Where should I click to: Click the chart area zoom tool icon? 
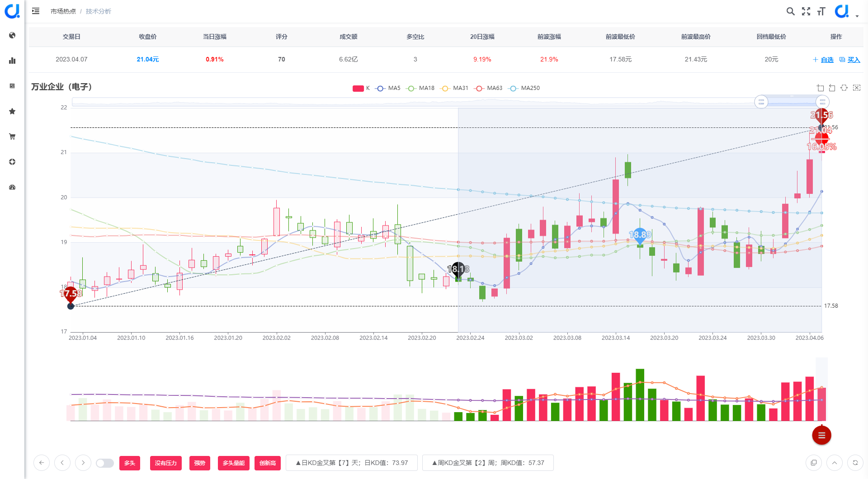[820, 88]
